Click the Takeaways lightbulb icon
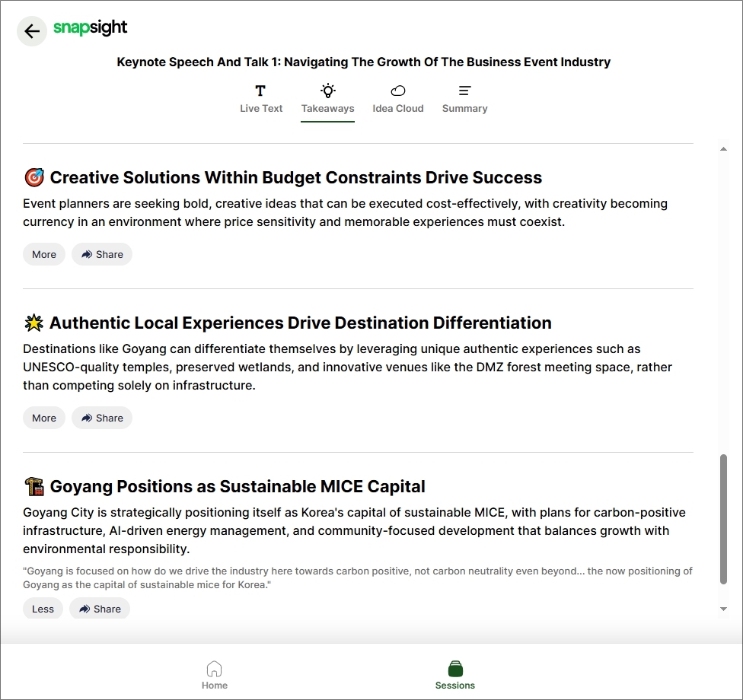Viewport: 743px width, 700px height. point(327,91)
